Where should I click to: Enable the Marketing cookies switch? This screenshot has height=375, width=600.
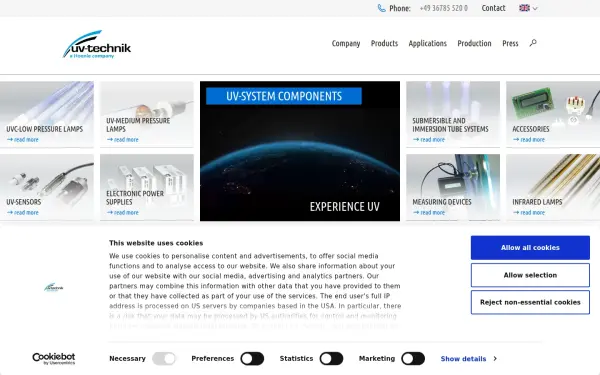(x=413, y=359)
